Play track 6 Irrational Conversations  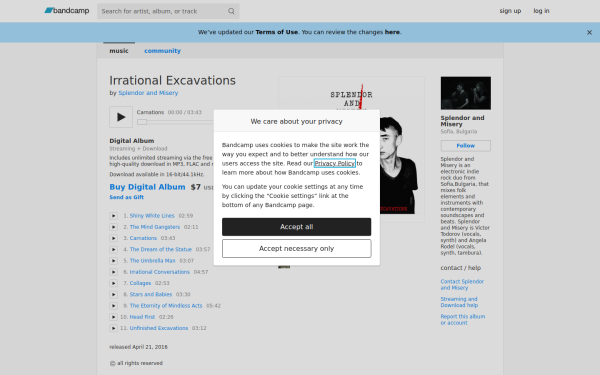pos(114,272)
